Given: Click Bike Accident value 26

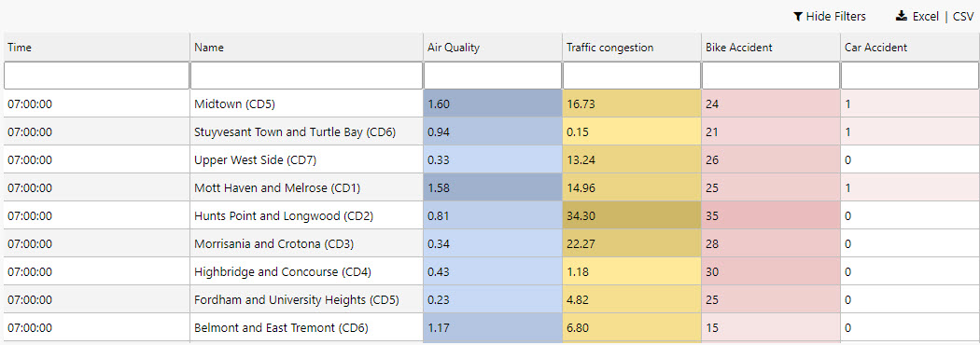Looking at the screenshot, I should [771, 159].
